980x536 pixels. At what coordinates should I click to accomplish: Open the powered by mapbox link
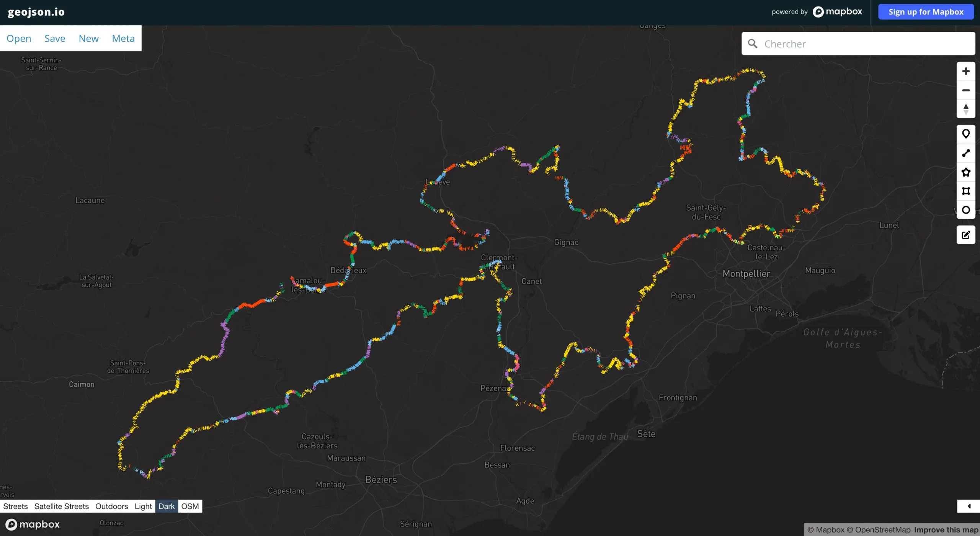pyautogui.click(x=817, y=12)
